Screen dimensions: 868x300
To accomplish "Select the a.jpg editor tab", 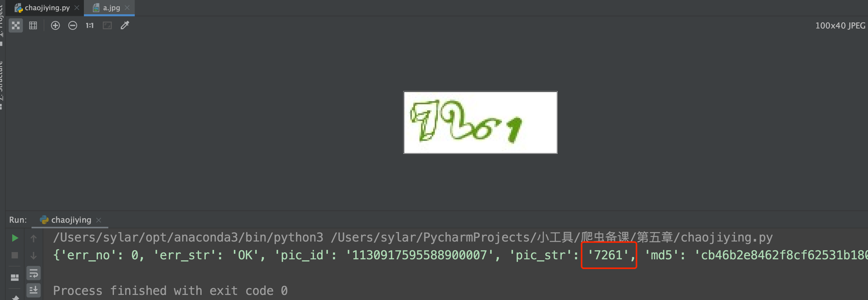I will pos(106,8).
